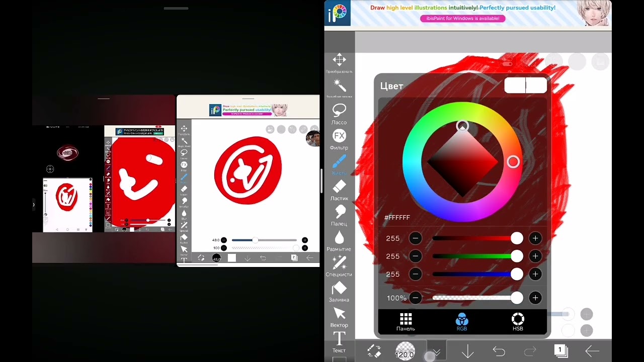Screen dimensions: 644x362
Task: Undo in the English ibisPaint window toolbar
Action: click(x=263, y=258)
